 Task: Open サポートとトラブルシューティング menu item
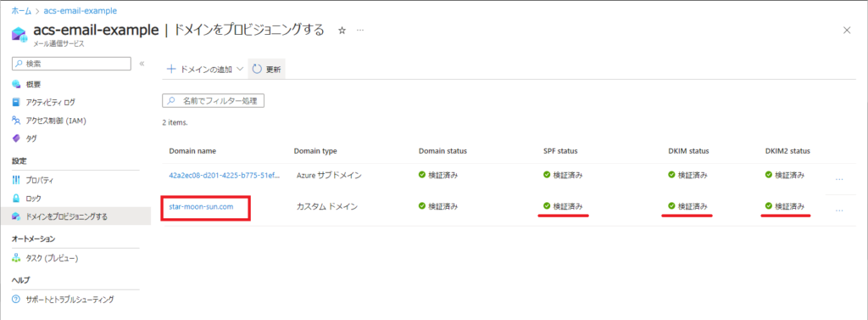tap(70, 300)
